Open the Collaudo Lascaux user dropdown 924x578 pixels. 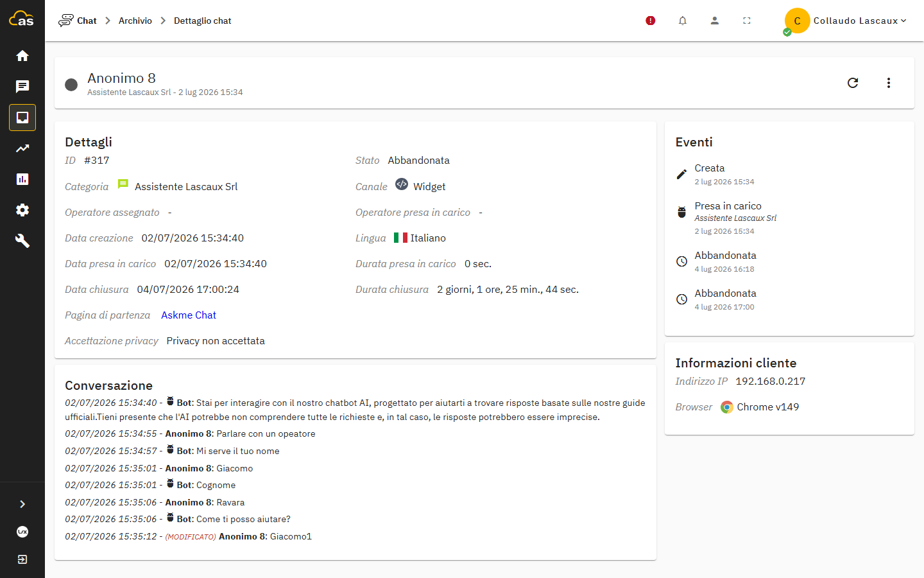pos(860,21)
